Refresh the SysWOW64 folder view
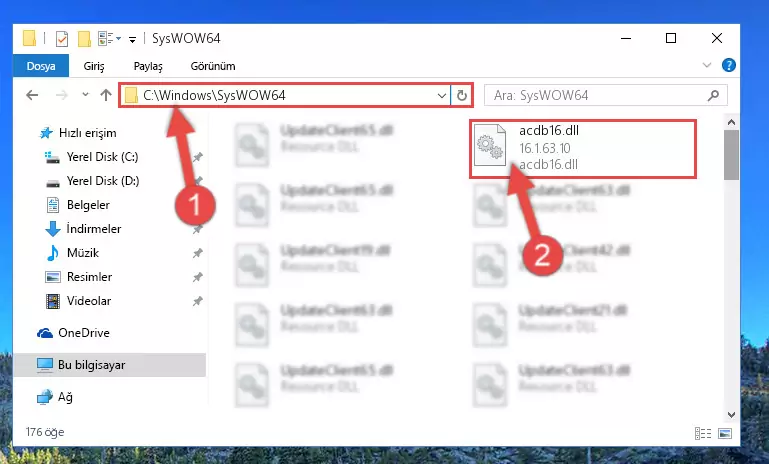This screenshot has width=769, height=464. pos(461,96)
